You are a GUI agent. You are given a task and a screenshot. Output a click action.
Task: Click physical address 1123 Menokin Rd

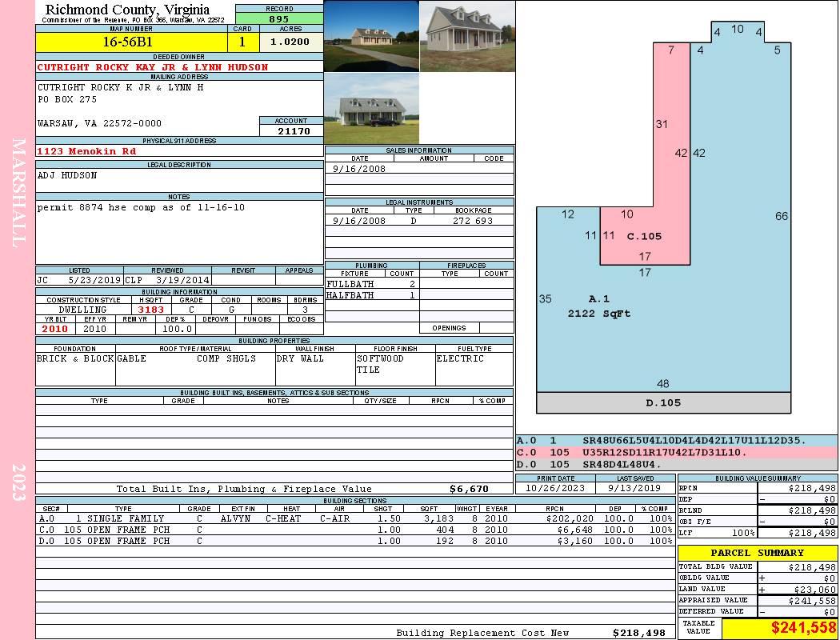point(86,150)
